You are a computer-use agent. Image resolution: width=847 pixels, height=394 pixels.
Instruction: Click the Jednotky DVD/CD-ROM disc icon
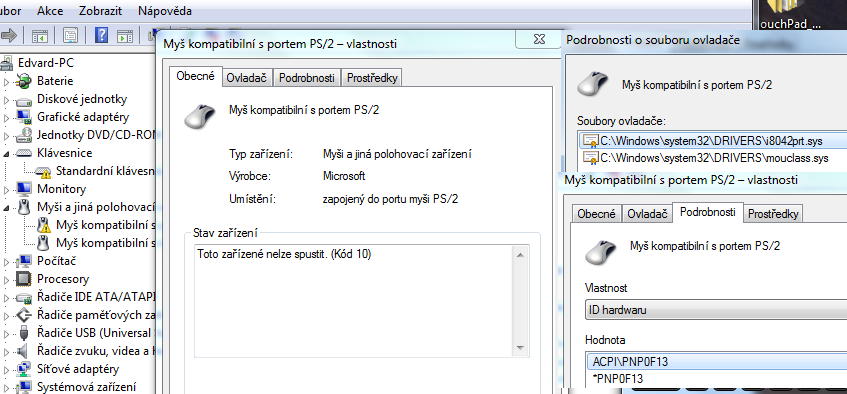click(24, 135)
